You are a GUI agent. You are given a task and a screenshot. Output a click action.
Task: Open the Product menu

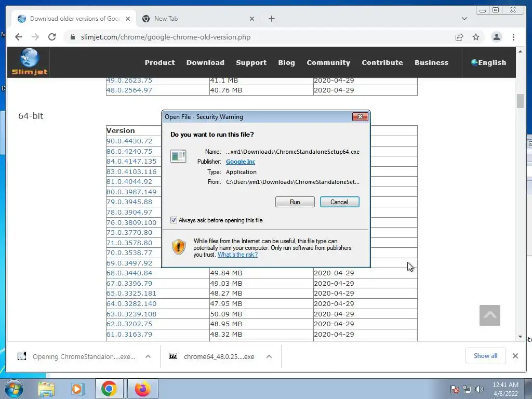(160, 62)
